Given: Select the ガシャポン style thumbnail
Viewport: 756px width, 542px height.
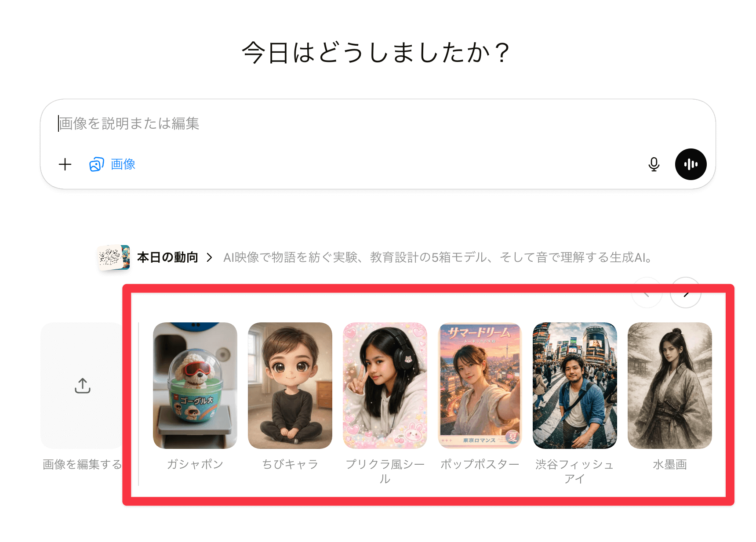Looking at the screenshot, I should pos(195,386).
